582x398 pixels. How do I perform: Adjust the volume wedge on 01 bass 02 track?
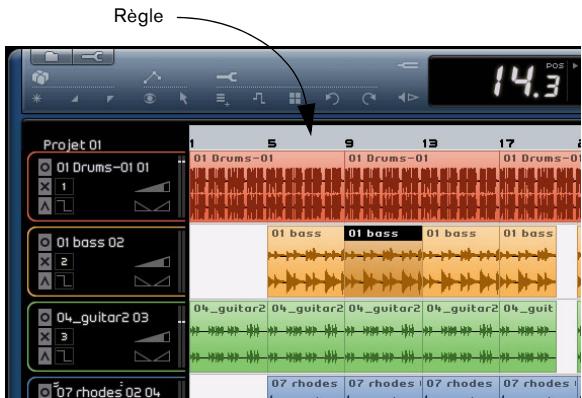tap(152, 262)
